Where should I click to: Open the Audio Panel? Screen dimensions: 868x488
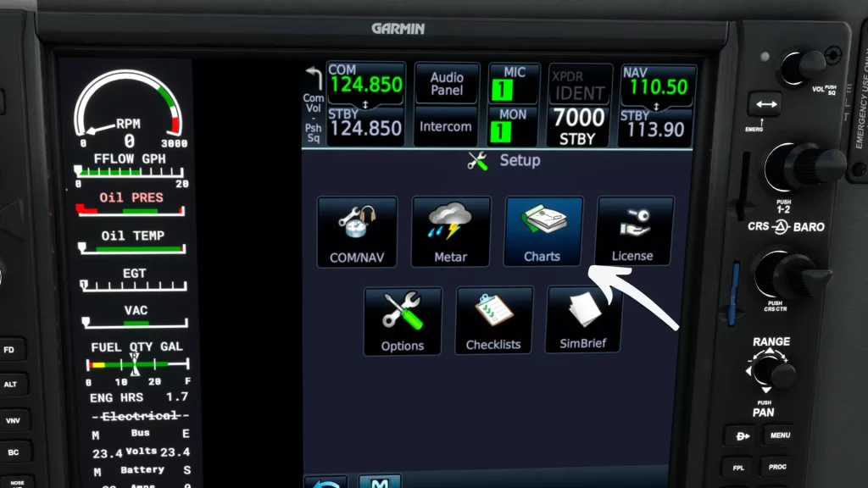click(x=446, y=80)
